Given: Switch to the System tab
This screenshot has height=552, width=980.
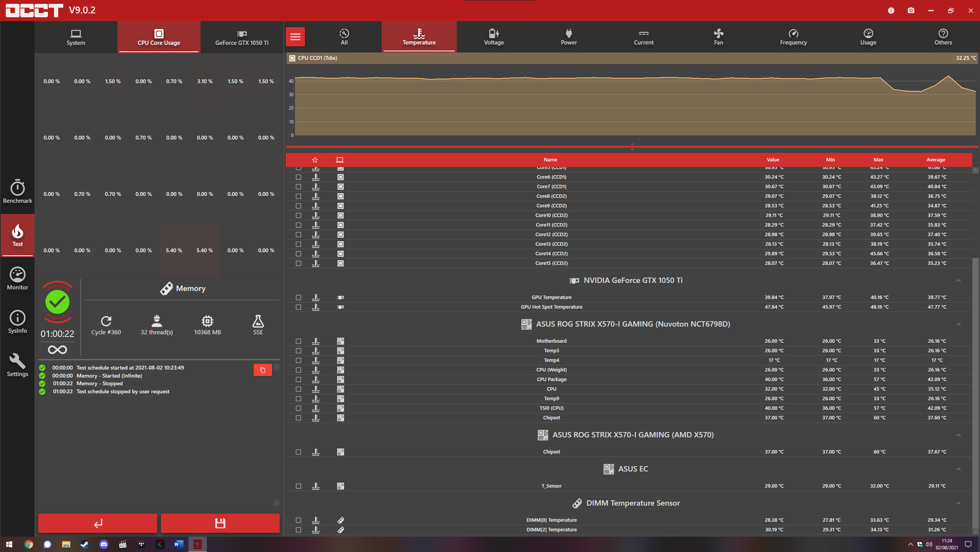Looking at the screenshot, I should point(76,37).
